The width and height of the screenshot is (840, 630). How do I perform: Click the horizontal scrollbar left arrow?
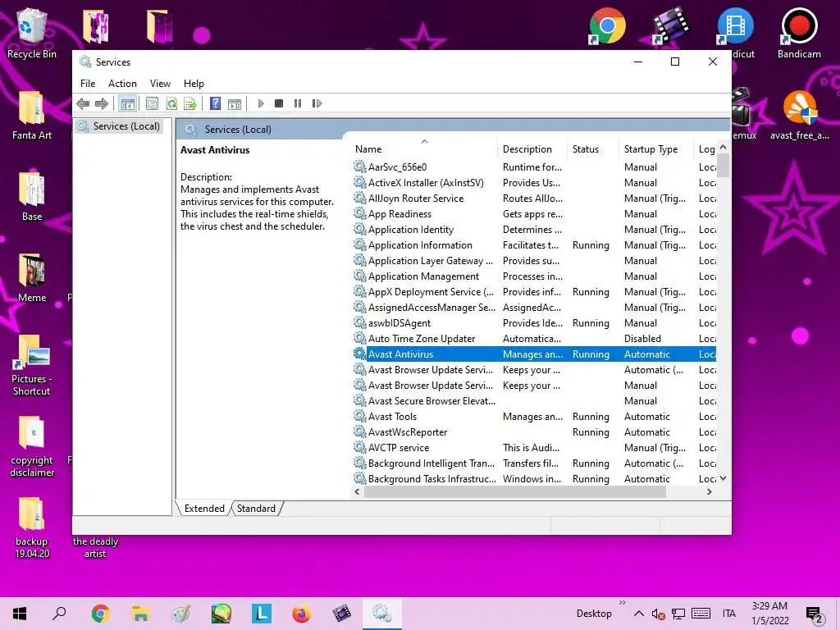point(358,492)
